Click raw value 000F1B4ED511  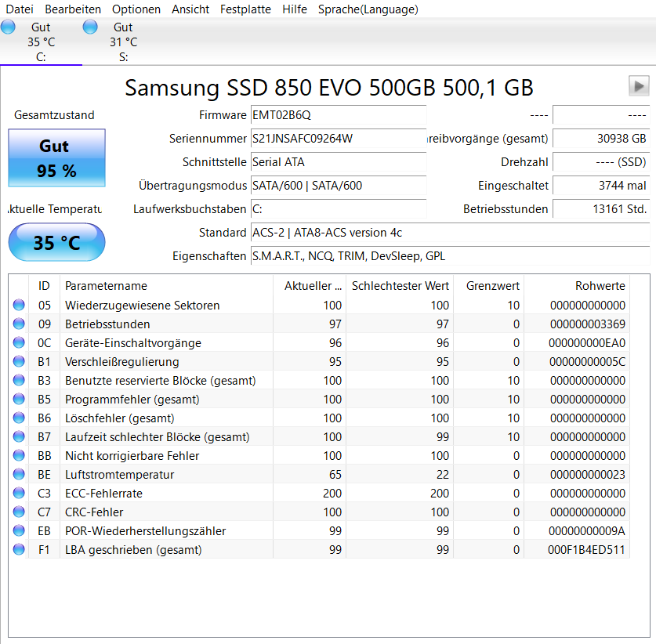[586, 550]
